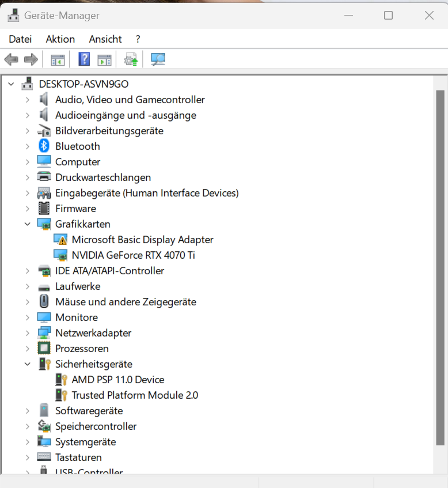Image resolution: width=448 pixels, height=488 pixels.
Task: Click the key icon beside AMD PSP 11.0 Device
Action: coord(61,379)
